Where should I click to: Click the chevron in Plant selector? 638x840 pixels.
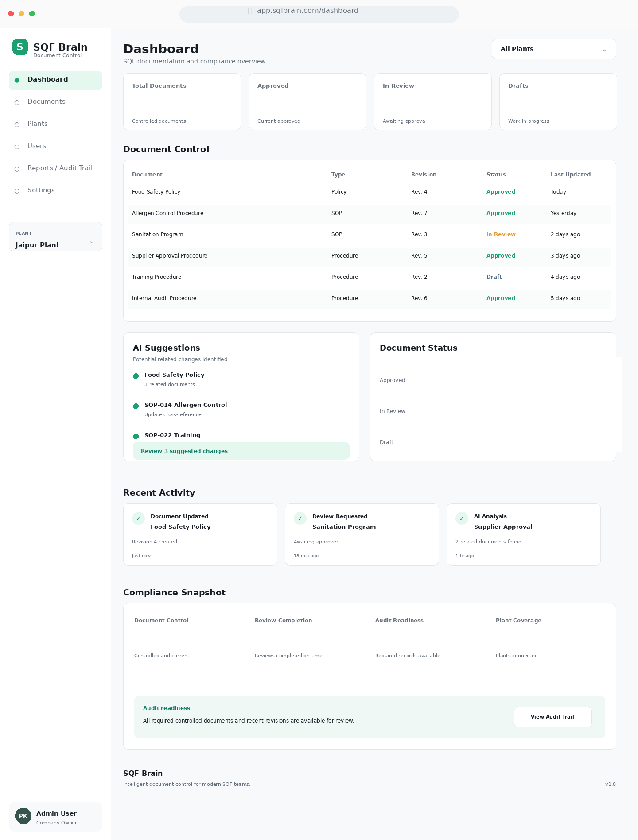tap(92, 242)
